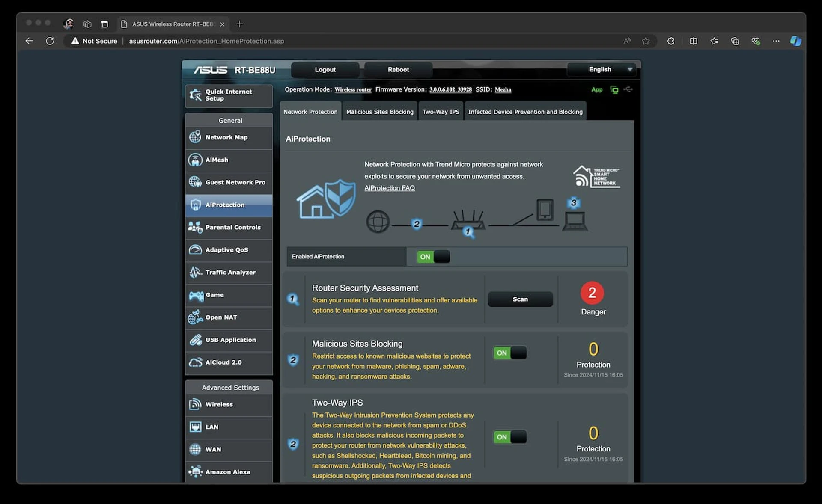Switch to Network Protection tab
The height and width of the screenshot is (504, 822).
[x=310, y=112]
